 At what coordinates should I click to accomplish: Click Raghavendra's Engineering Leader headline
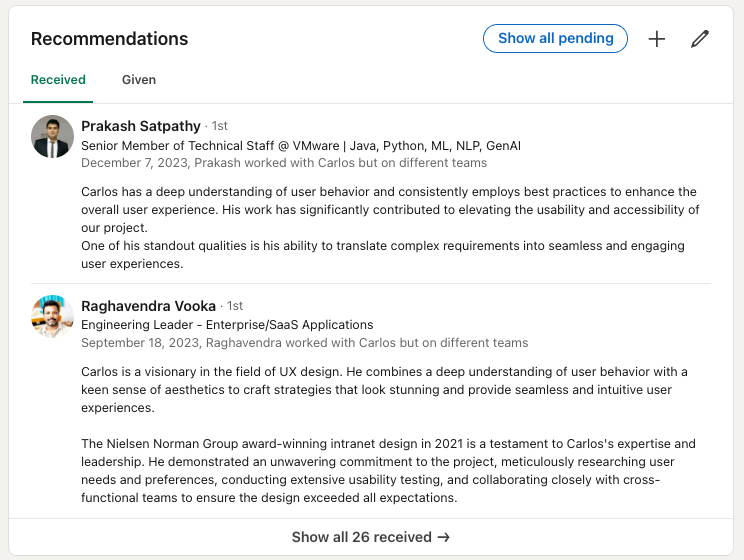tap(227, 325)
